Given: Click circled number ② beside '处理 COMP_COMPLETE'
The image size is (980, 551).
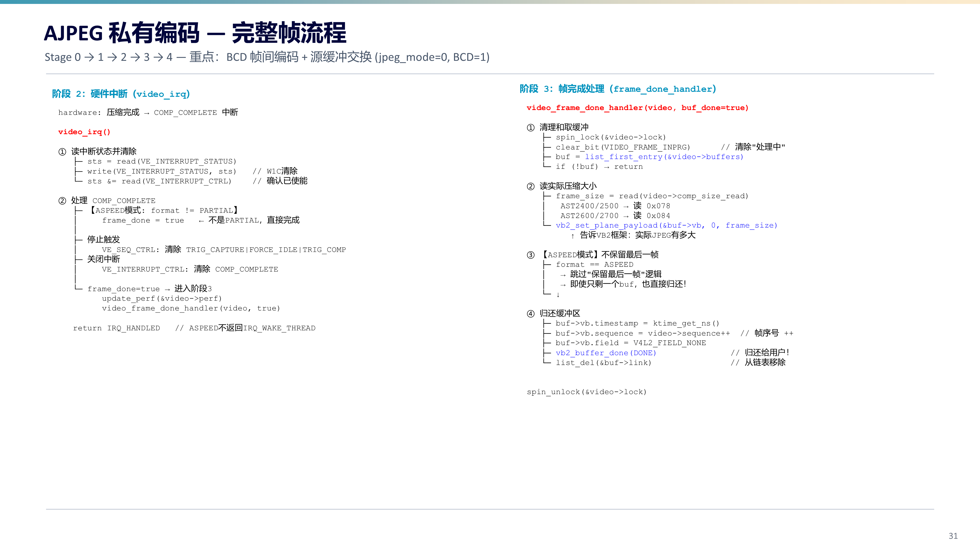Looking at the screenshot, I should pyautogui.click(x=62, y=201).
